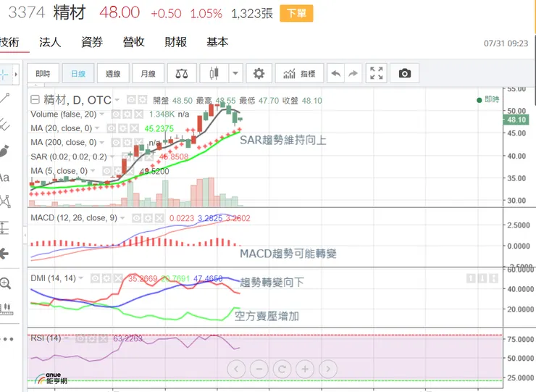Viewport: 536px width, 392px height.
Task: Move DMI pane up arrow
Action: click(x=471, y=278)
